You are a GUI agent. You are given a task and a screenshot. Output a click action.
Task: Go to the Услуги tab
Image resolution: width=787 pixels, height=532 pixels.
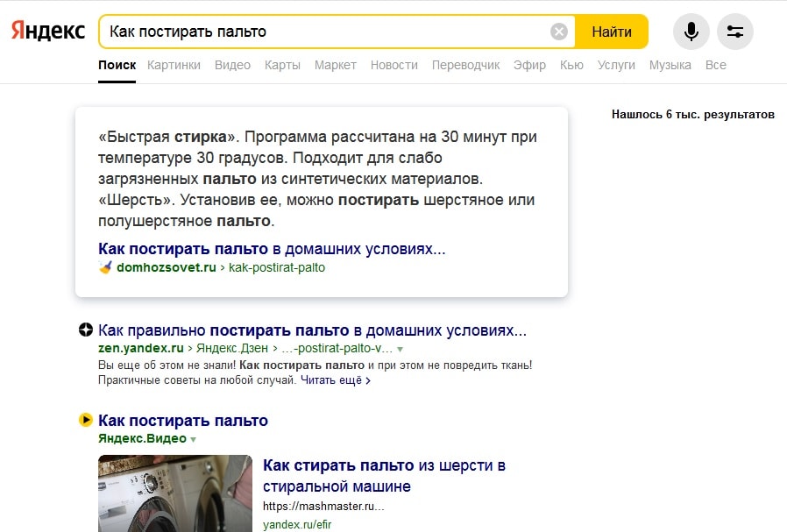tap(616, 65)
